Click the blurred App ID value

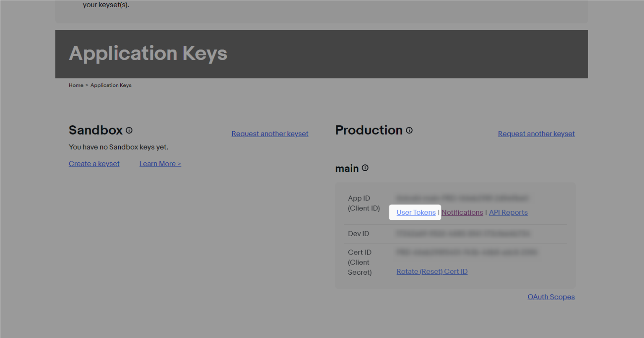click(x=462, y=198)
